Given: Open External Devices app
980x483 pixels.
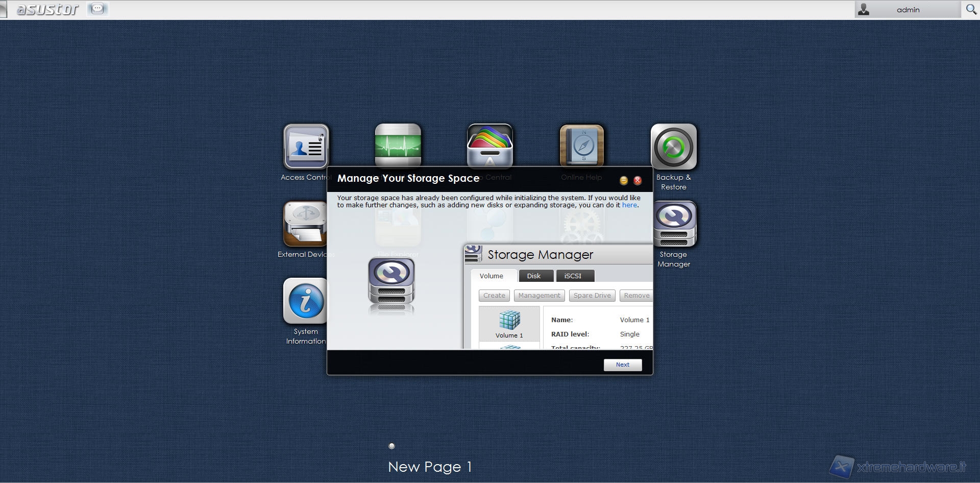Looking at the screenshot, I should (305, 224).
